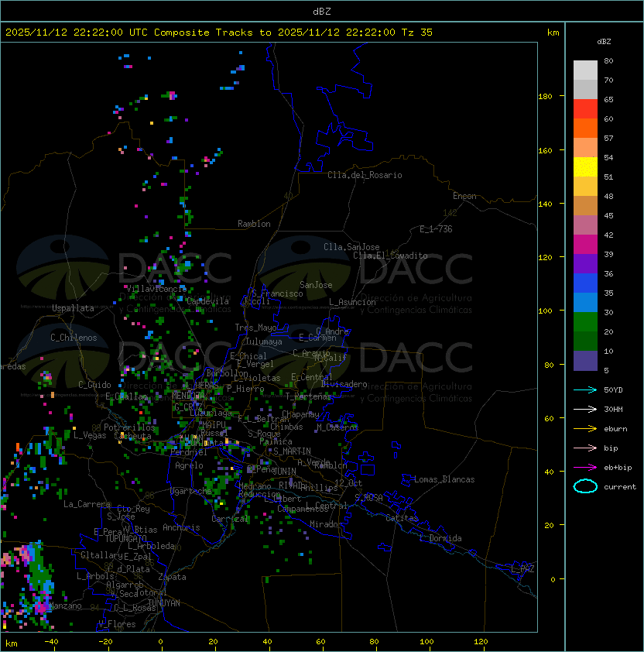Viewport: 644px width, 652px height.
Task: Click the 'V_Flores' map label
Action: coord(117,624)
